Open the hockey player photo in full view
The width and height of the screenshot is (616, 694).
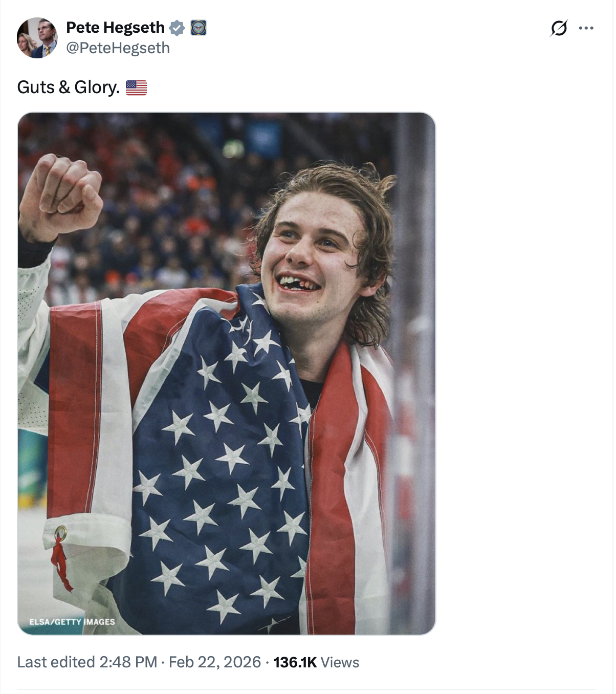pyautogui.click(x=226, y=374)
